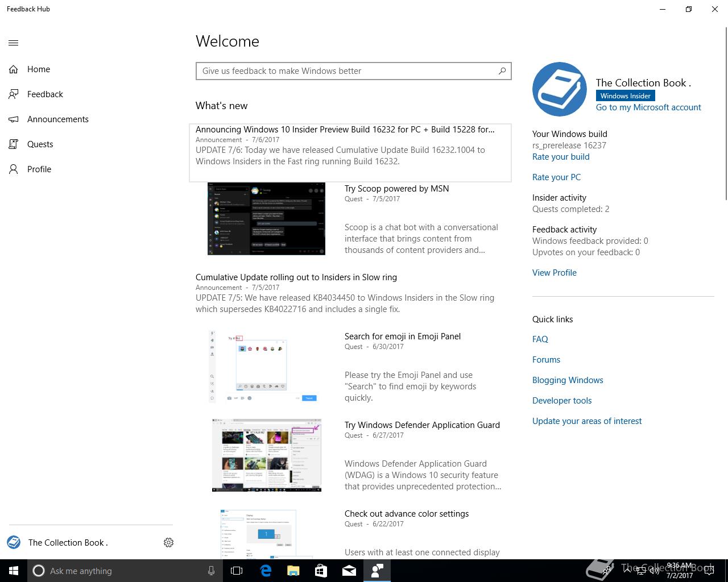The image size is (728, 582).
Task: Click Update your areas of interest
Action: [587, 421]
